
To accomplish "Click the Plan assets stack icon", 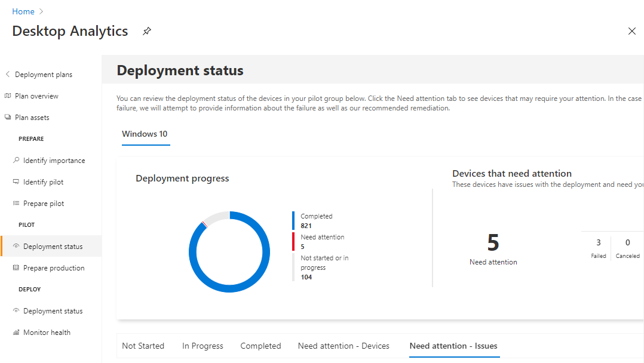I will point(8,117).
